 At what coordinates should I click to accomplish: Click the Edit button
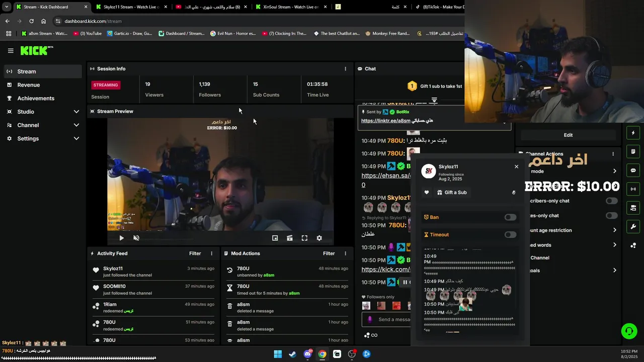(x=568, y=135)
